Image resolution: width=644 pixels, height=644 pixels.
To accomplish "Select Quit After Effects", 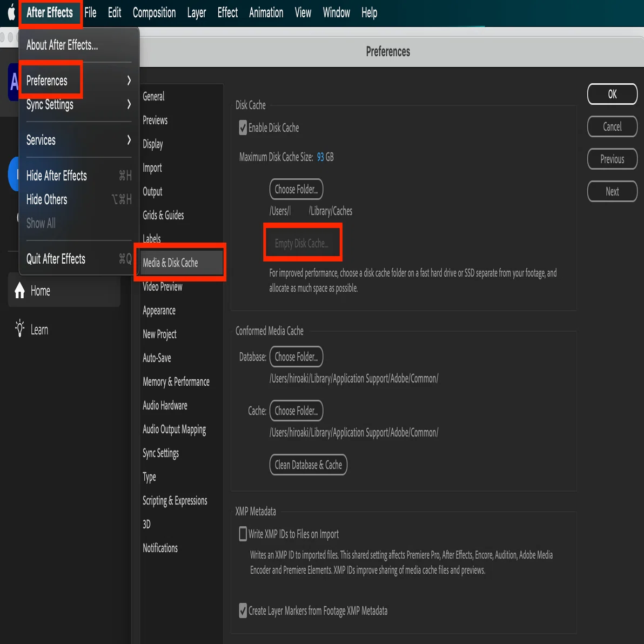I will [x=78, y=259].
